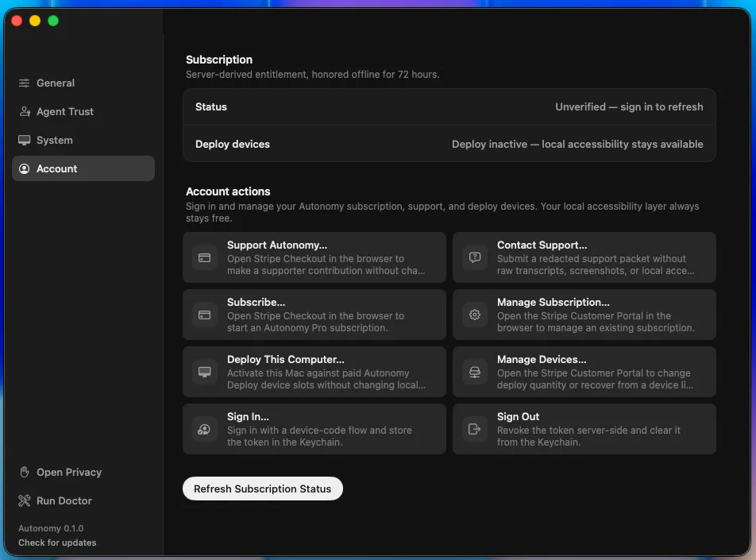Open the Manage Subscription... action
Screen dimensions: 756x560
[x=584, y=315]
